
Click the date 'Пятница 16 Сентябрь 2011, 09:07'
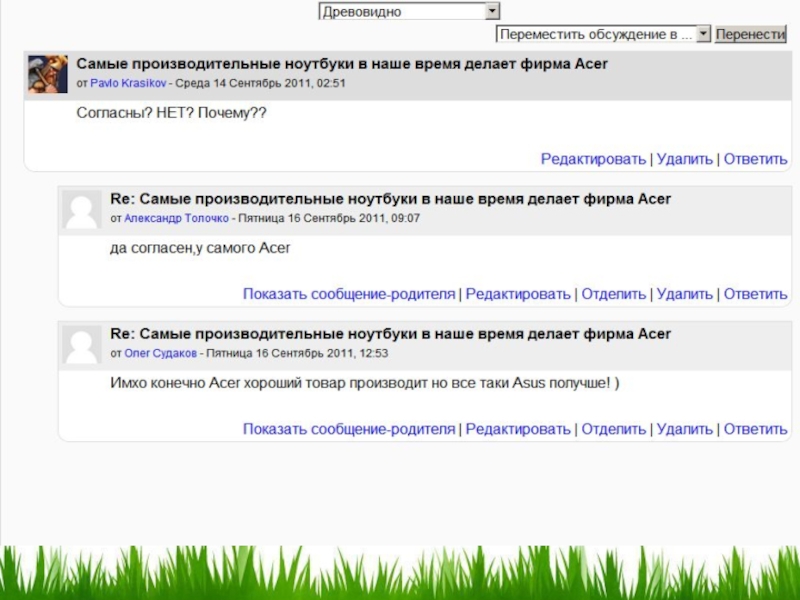pyautogui.click(x=329, y=218)
